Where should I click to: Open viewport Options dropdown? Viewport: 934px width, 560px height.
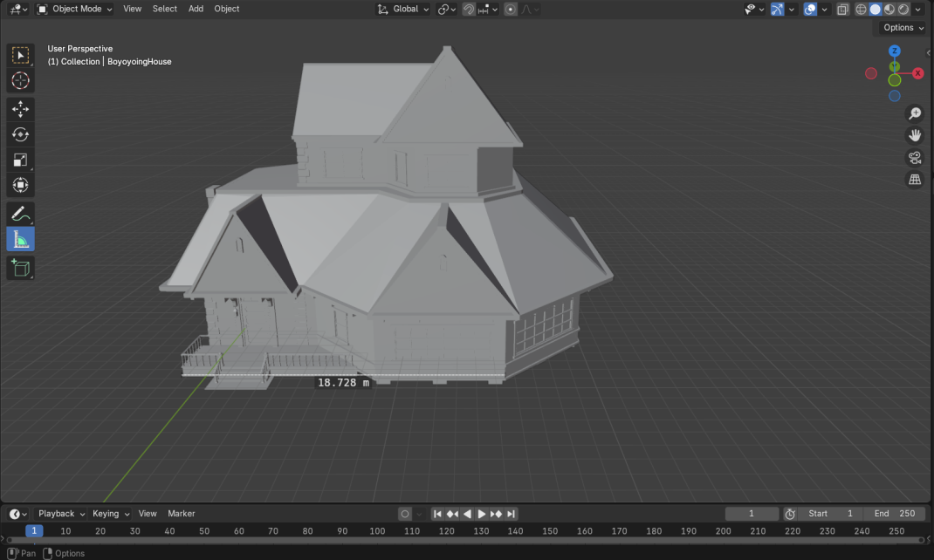coord(903,27)
